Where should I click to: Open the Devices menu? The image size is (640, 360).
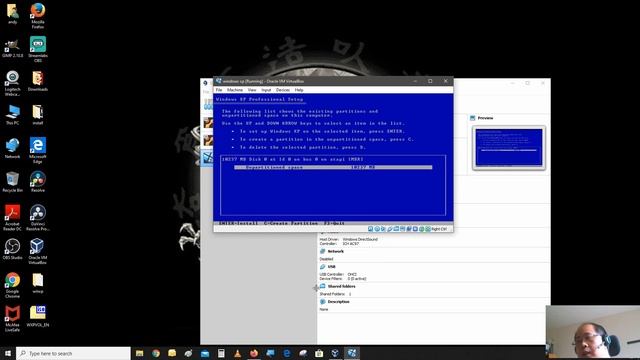tap(282, 90)
